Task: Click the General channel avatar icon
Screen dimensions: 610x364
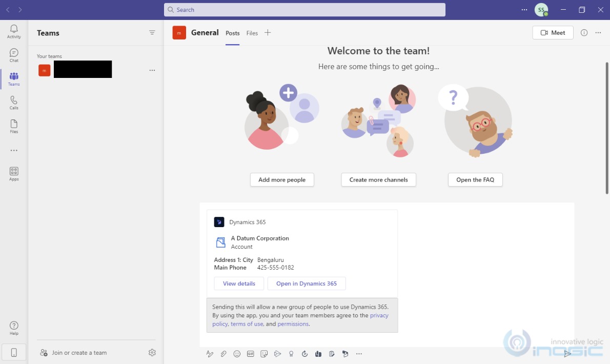Action: coord(179,33)
